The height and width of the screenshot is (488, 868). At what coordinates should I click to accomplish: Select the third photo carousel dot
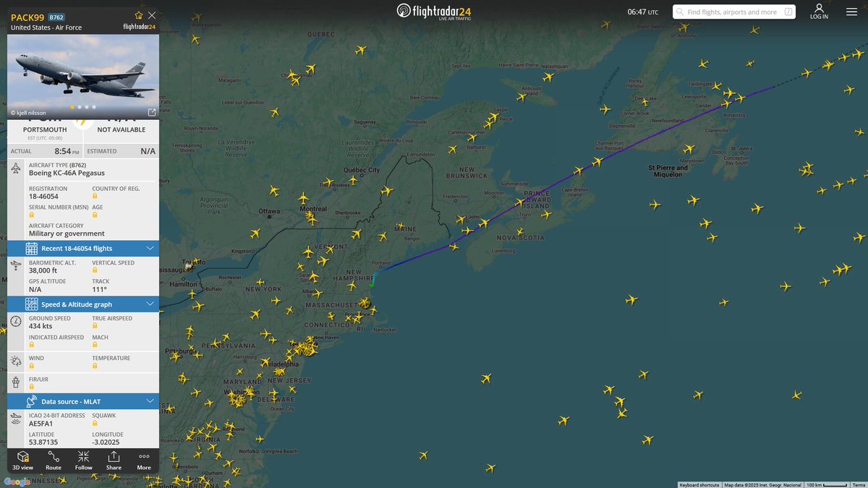tap(86, 107)
